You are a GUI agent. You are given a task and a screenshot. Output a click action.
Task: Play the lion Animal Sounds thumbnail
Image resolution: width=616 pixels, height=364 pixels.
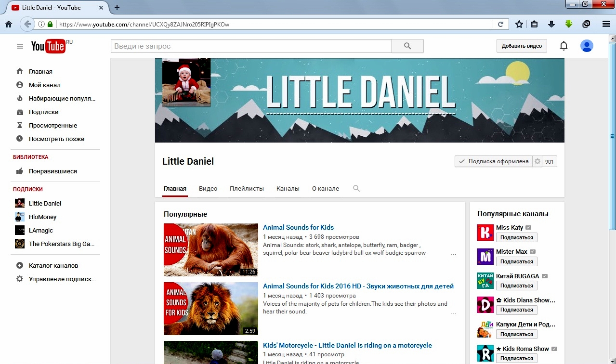click(211, 309)
